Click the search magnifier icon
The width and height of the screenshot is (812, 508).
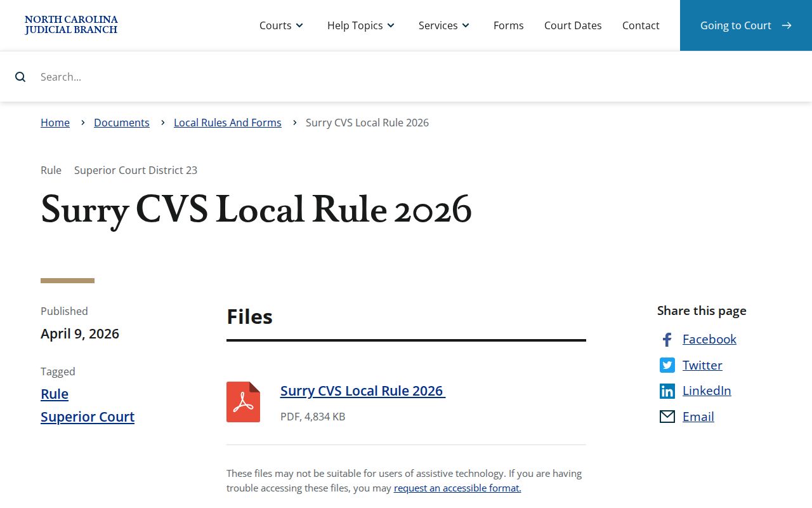20,77
